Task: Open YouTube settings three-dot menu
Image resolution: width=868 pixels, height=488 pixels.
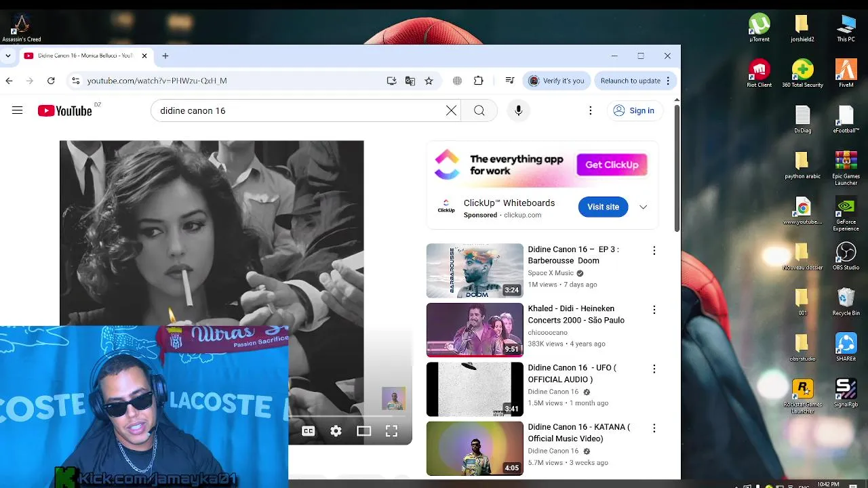Action: point(591,110)
